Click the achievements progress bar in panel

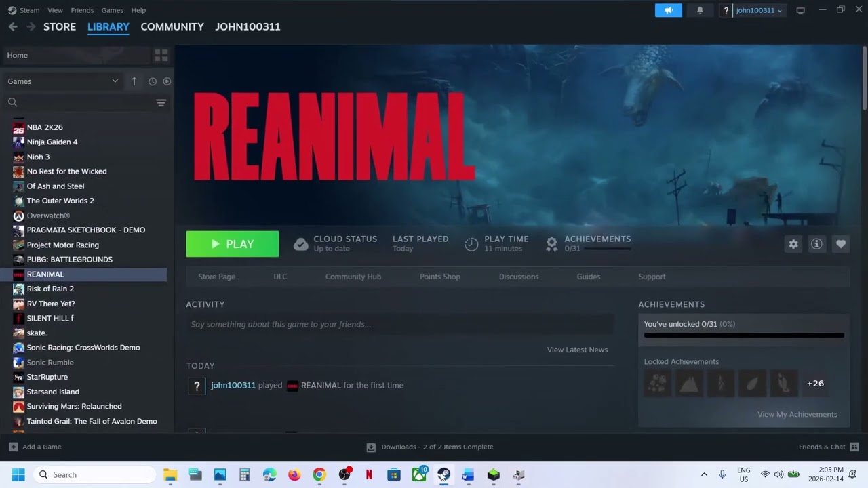[744, 335]
